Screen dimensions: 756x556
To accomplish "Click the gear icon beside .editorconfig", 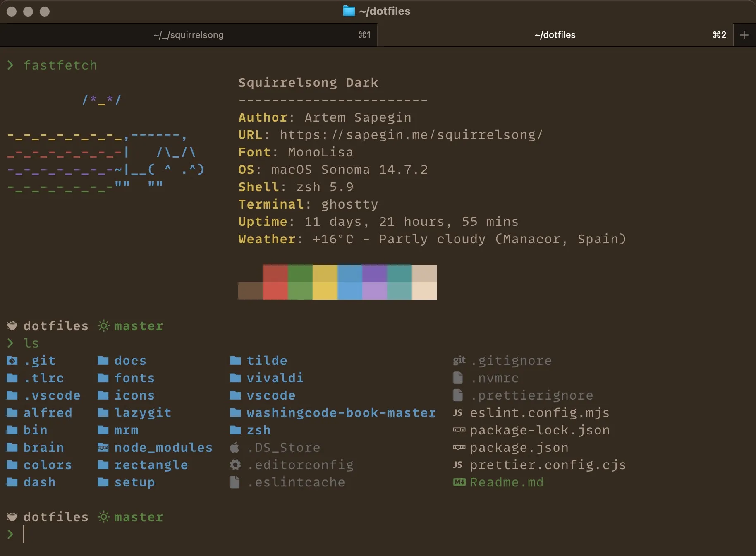I will [x=235, y=465].
